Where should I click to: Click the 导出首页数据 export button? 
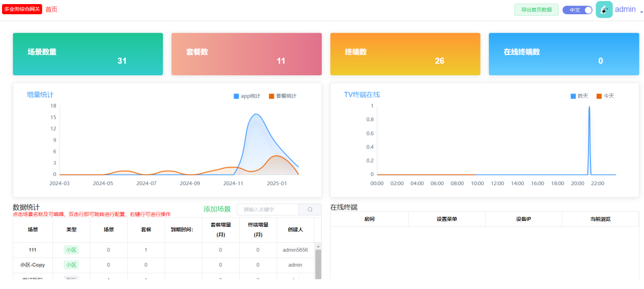(536, 10)
